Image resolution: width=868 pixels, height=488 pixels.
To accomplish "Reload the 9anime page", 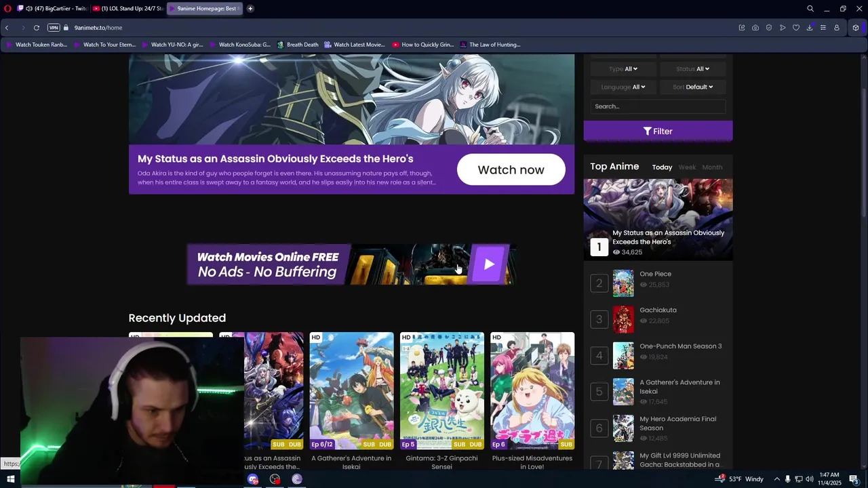I will pos(37,28).
